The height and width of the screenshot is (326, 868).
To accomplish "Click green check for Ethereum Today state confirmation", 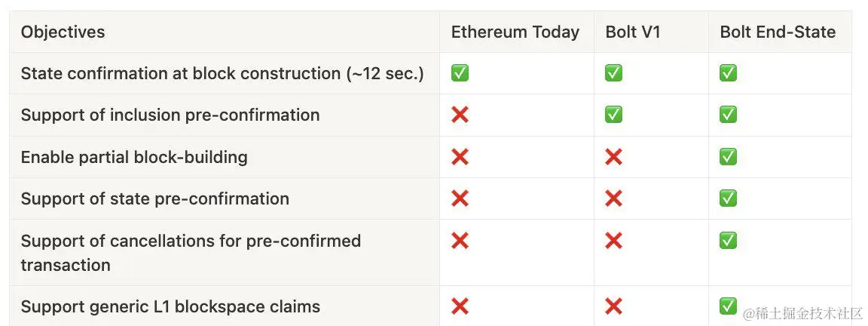I will (x=460, y=73).
